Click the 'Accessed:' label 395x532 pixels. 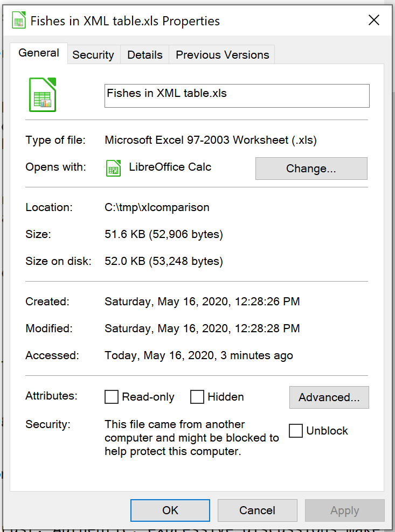coord(52,355)
